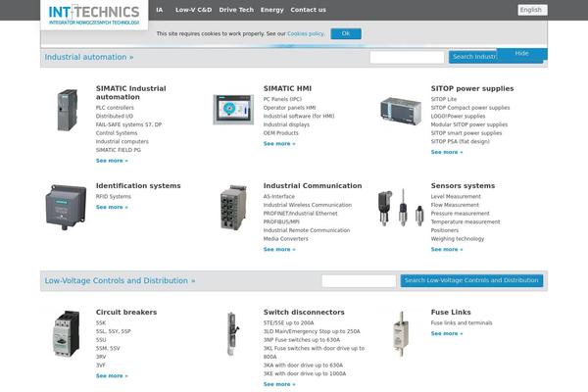The image size is (588, 392).
Task: Focus the Industrial automation search field
Action: (x=407, y=57)
